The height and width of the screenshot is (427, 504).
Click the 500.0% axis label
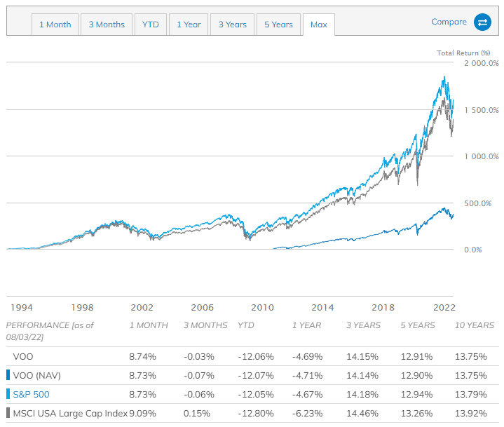[477, 203]
